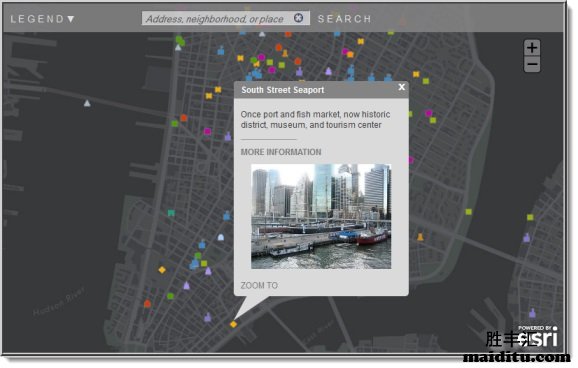This screenshot has height=368, width=578.
Task: Click the SEARCH button
Action: tap(344, 19)
